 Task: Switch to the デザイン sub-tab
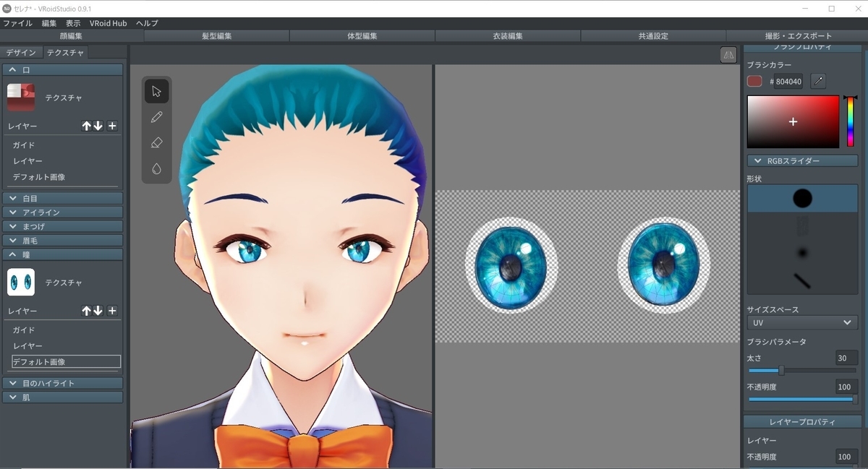click(x=21, y=52)
